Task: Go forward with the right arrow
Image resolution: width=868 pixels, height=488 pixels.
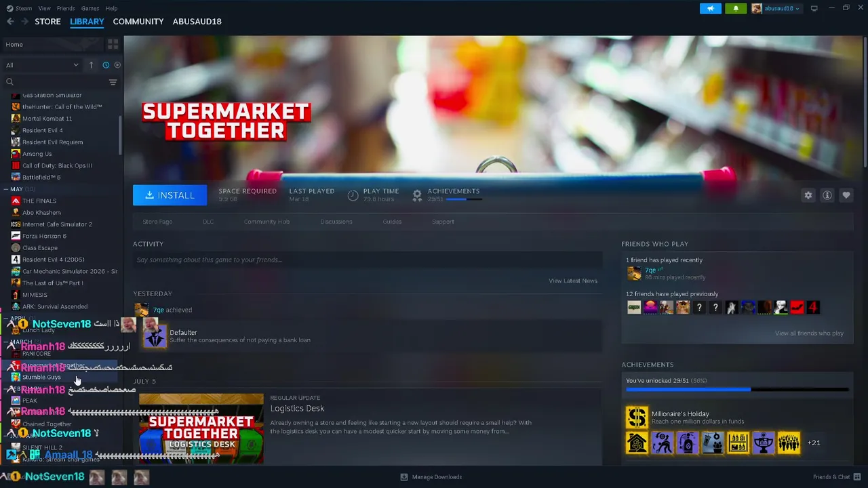Action: tap(25, 22)
